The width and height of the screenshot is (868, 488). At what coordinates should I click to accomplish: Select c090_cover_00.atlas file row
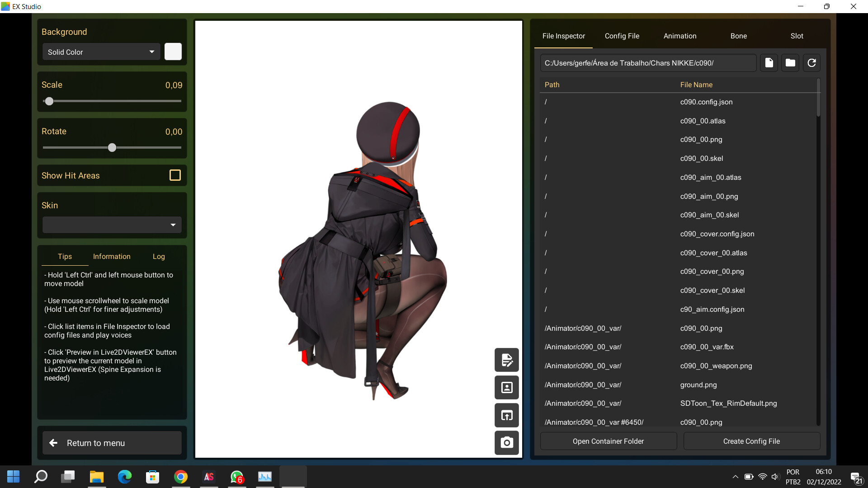678,253
